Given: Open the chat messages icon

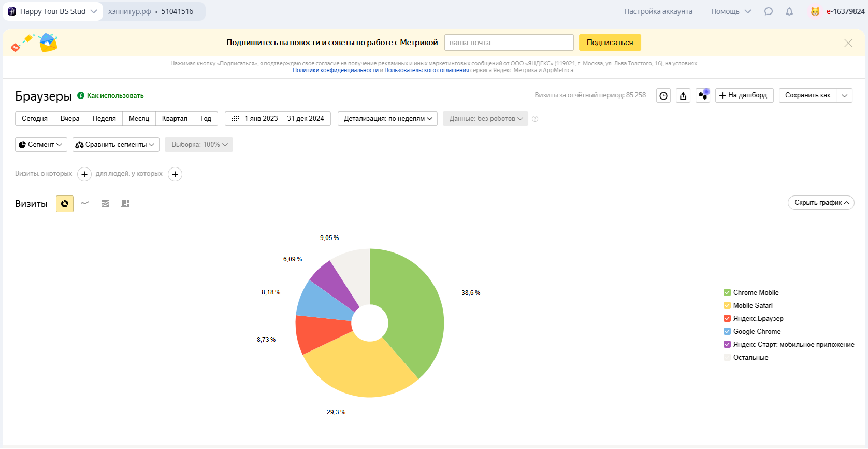Looking at the screenshot, I should (769, 11).
